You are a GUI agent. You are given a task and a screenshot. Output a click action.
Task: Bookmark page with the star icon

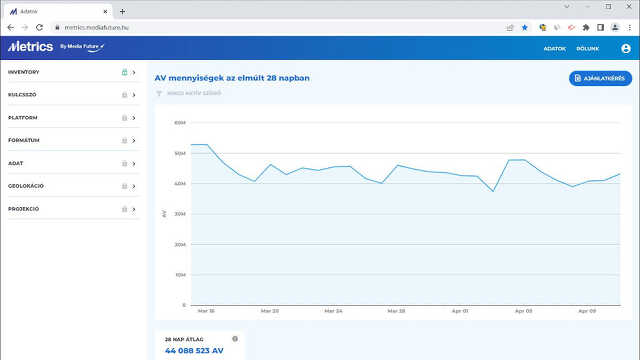point(525,28)
